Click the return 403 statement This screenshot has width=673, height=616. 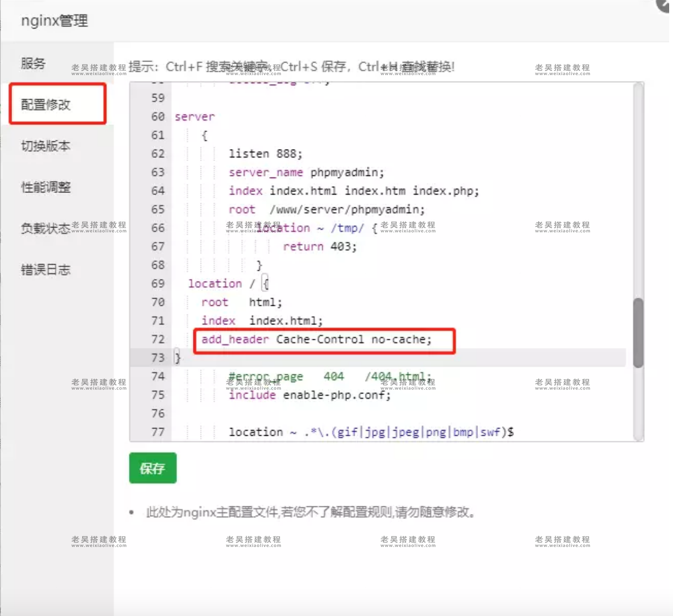[x=320, y=247]
